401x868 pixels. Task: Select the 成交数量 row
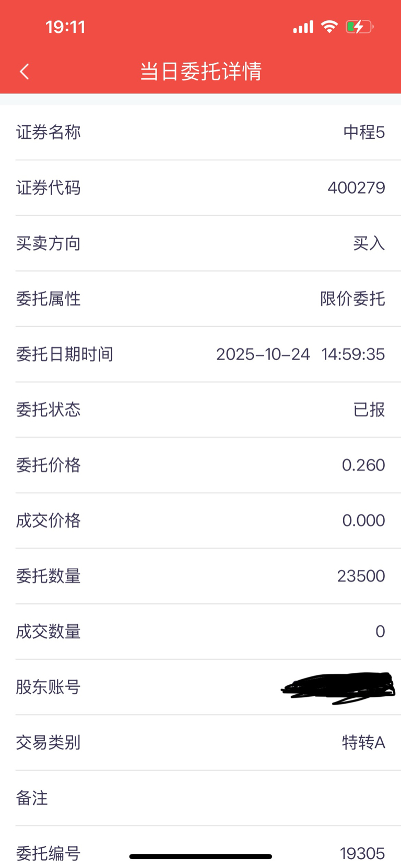[x=200, y=632]
